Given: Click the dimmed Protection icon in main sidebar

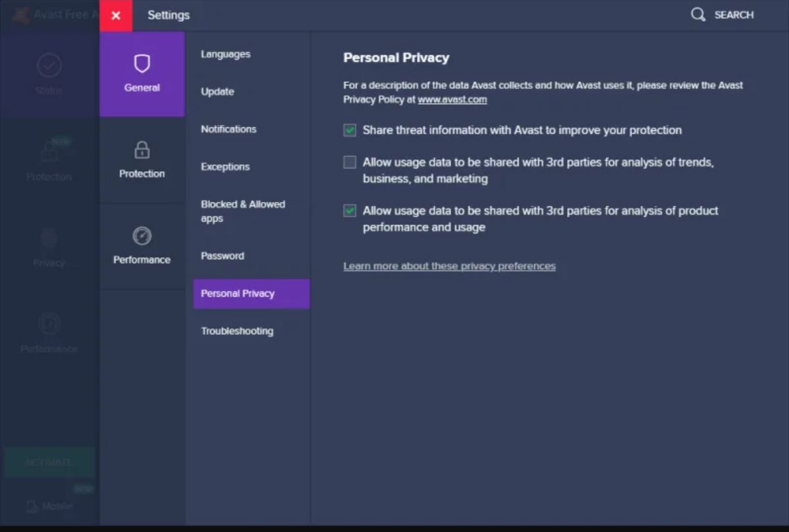Looking at the screenshot, I should [x=49, y=152].
